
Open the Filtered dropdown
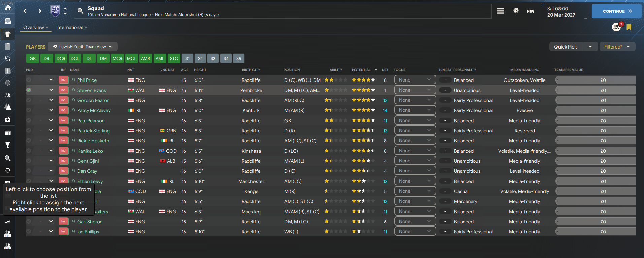617,47
